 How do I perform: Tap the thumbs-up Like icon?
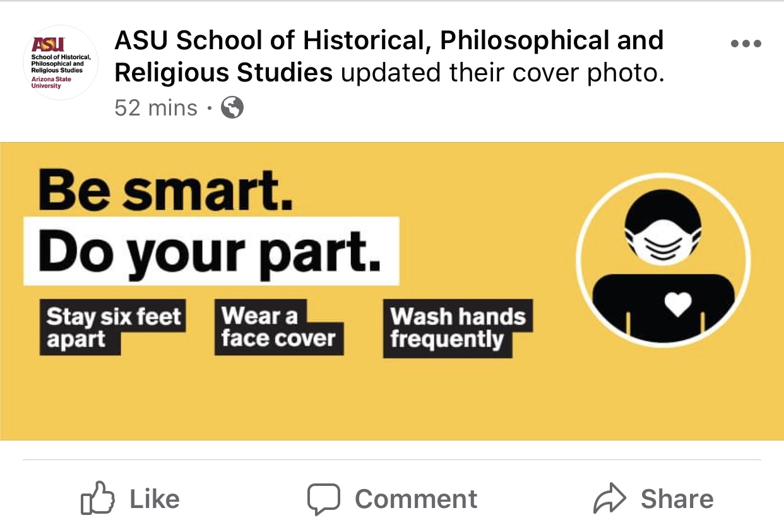coord(98,500)
